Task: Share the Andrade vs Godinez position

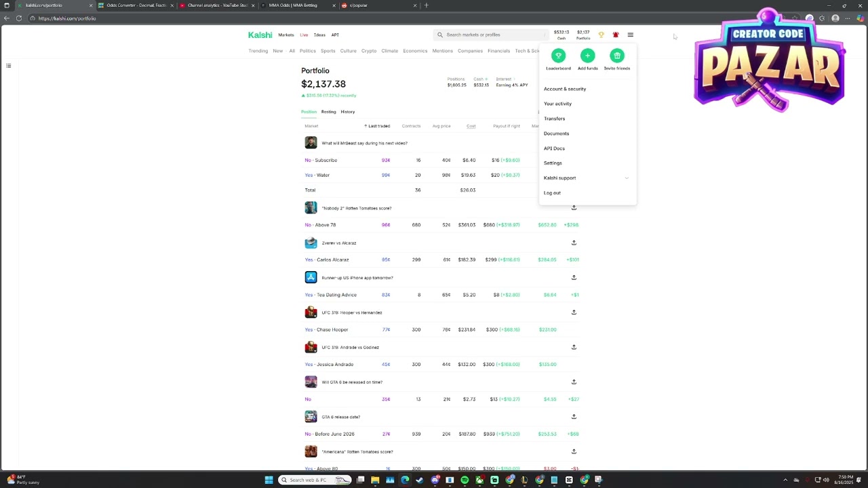Action: click(574, 347)
